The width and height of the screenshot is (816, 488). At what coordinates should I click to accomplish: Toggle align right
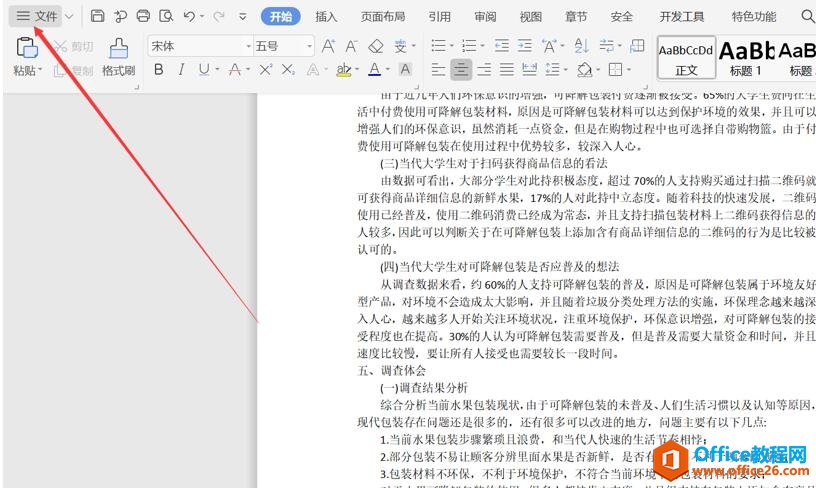[484, 69]
